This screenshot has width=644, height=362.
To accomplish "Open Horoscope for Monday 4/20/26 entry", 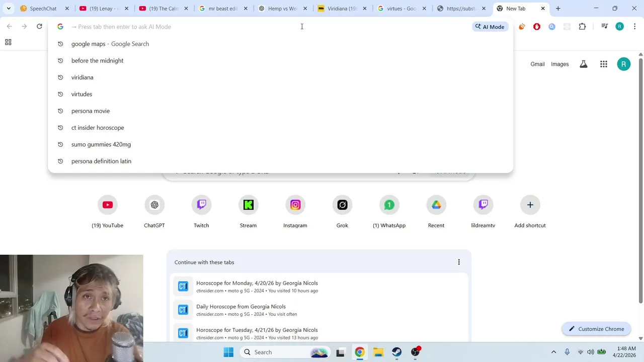I will click(319, 287).
